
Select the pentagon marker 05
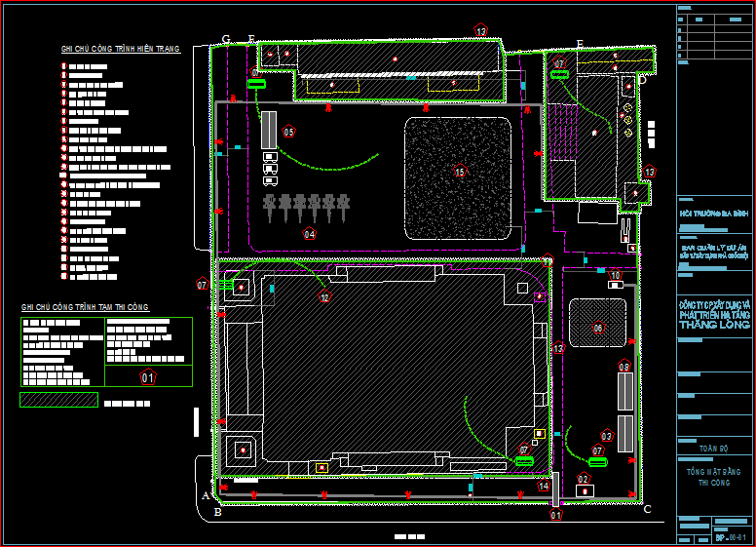point(288,132)
